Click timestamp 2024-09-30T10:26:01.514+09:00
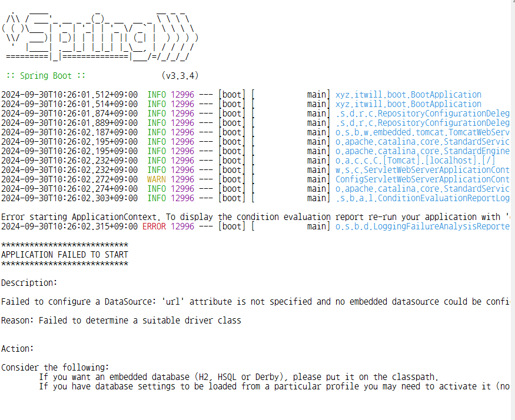The height and width of the screenshot is (420, 515). (69, 104)
